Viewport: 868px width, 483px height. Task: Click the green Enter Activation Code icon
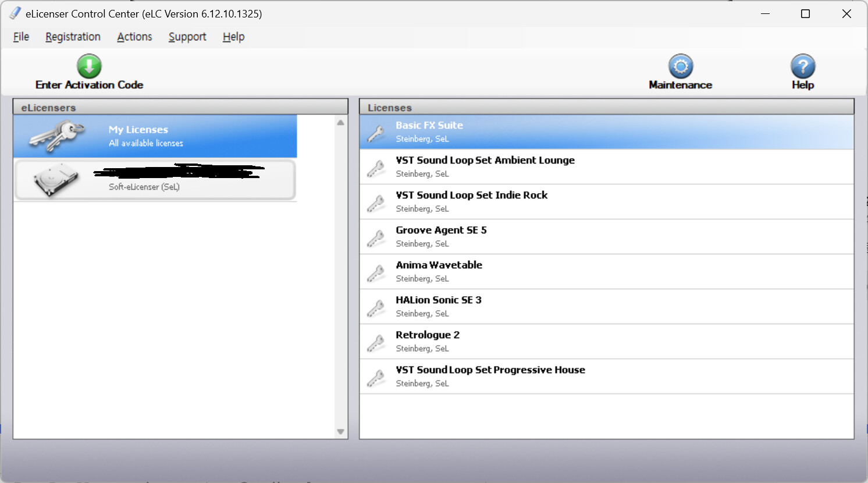[x=89, y=66]
